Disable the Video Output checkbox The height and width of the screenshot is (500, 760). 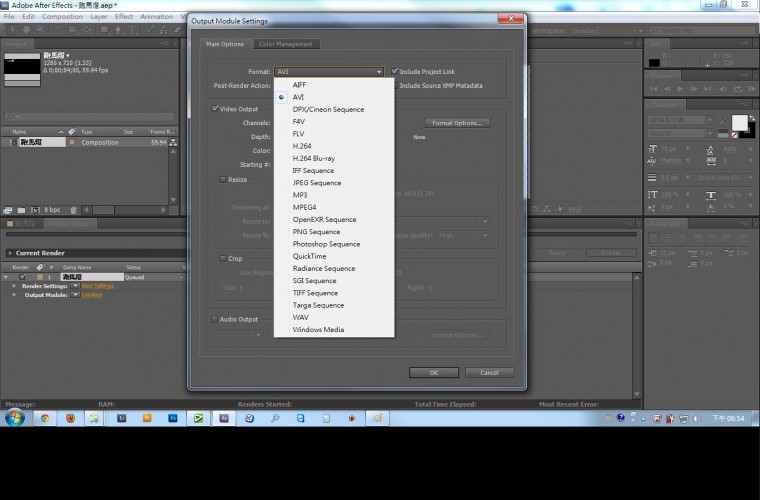pyautogui.click(x=215, y=109)
